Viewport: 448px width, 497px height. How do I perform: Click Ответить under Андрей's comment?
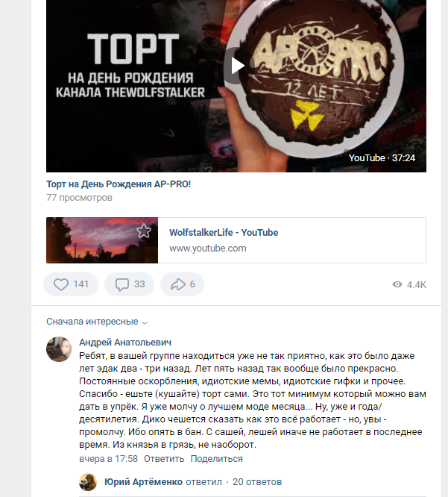pos(164,459)
